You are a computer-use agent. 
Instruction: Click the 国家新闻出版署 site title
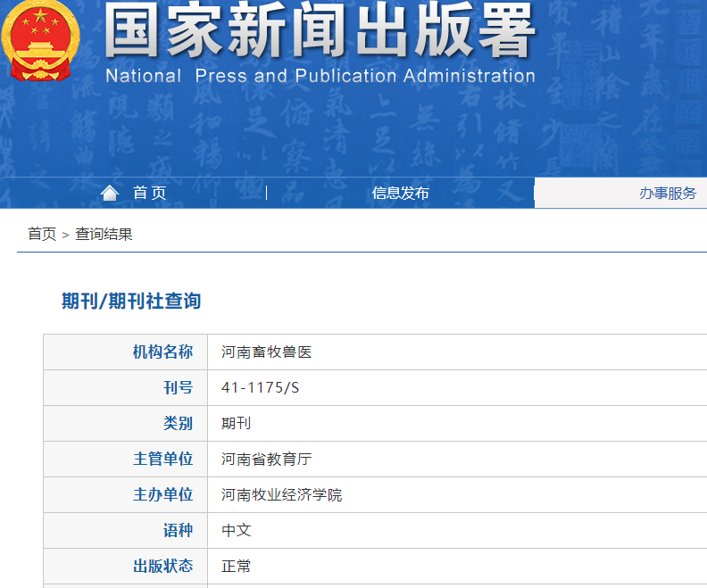pos(320,32)
